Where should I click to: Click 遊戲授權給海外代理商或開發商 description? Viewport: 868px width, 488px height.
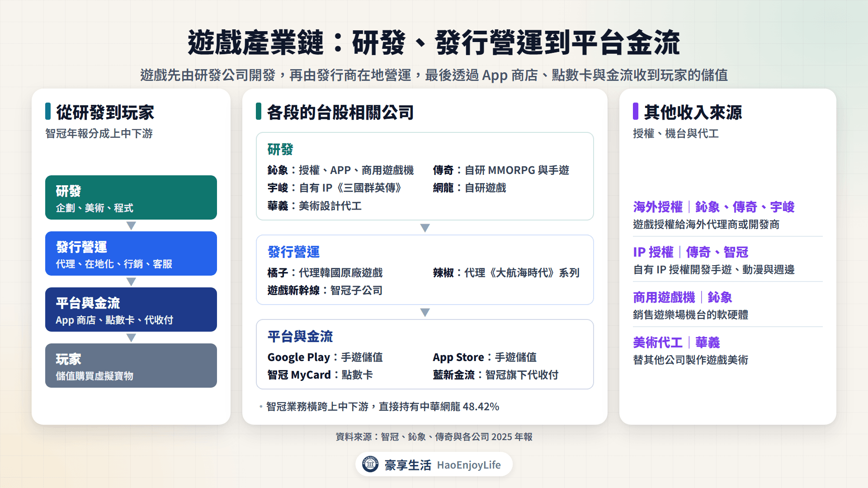click(x=706, y=224)
